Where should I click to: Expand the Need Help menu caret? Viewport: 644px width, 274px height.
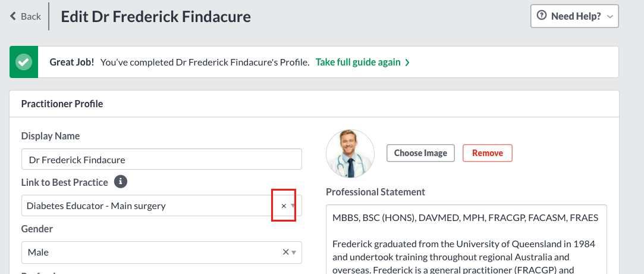click(610, 17)
